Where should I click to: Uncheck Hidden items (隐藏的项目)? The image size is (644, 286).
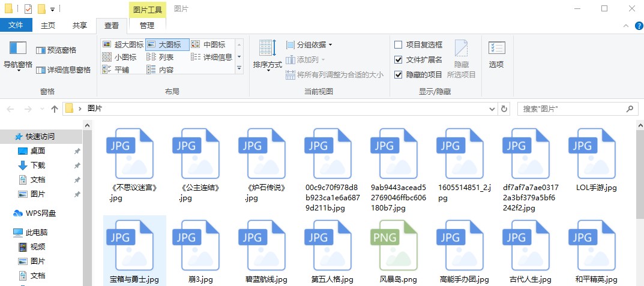pos(418,75)
